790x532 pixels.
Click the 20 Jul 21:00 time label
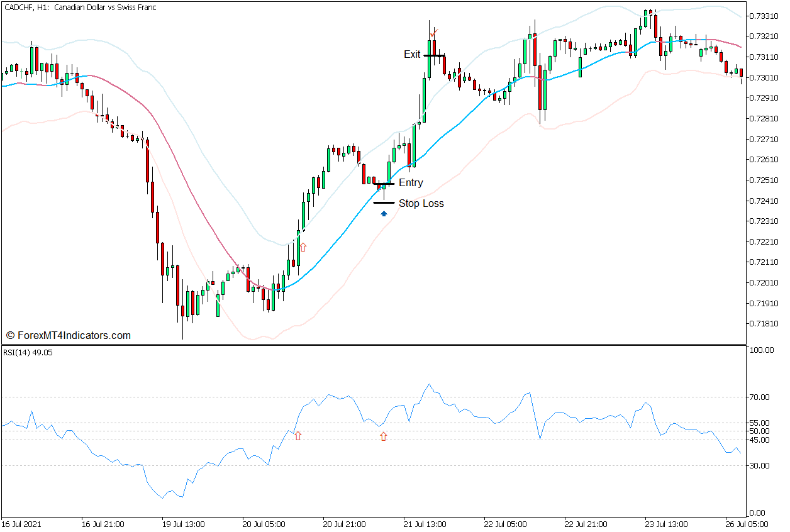(x=344, y=524)
